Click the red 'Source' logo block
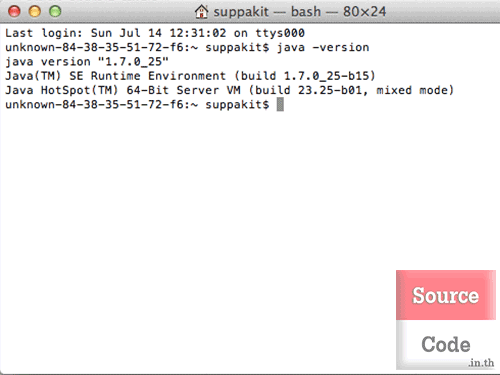 point(446,295)
